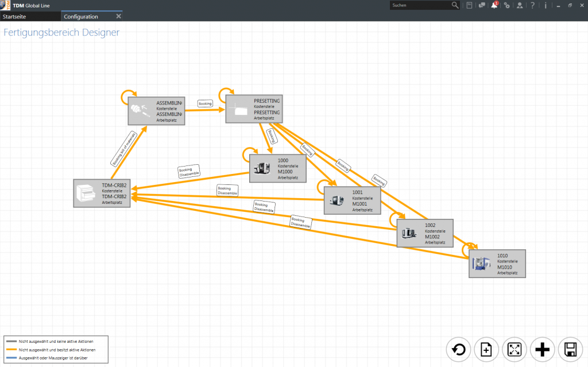Click gray legend line for no active actions
This screenshot has width=588, height=367.
point(11,342)
